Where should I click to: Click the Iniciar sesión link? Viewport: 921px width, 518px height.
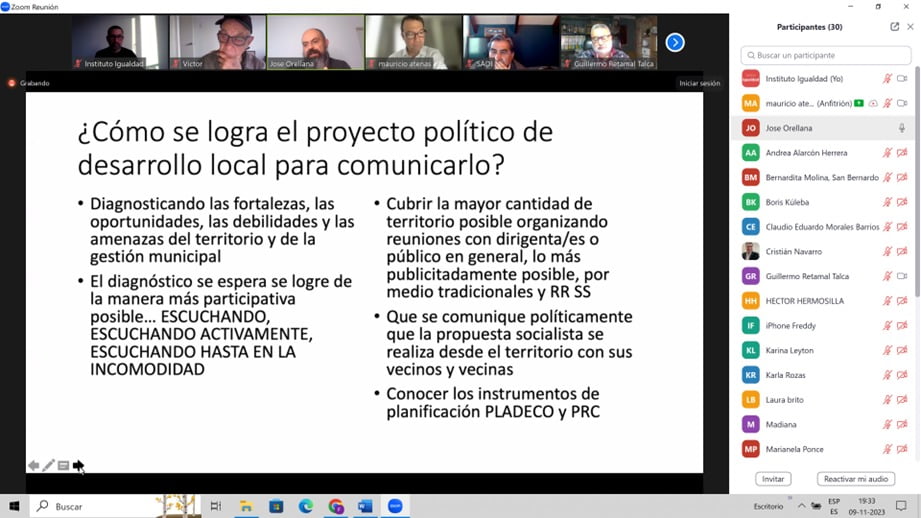point(699,83)
